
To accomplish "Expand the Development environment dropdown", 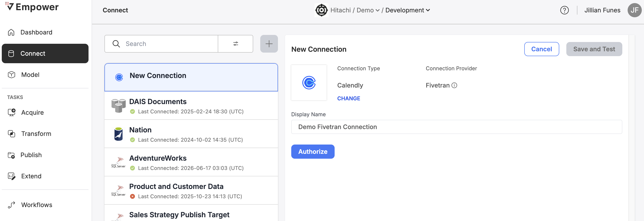I will click(407, 10).
